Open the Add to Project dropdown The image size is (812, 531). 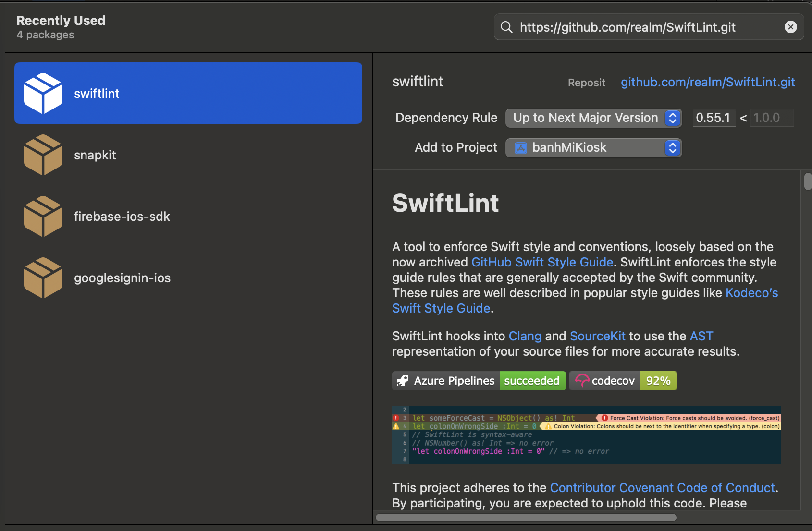coord(593,148)
